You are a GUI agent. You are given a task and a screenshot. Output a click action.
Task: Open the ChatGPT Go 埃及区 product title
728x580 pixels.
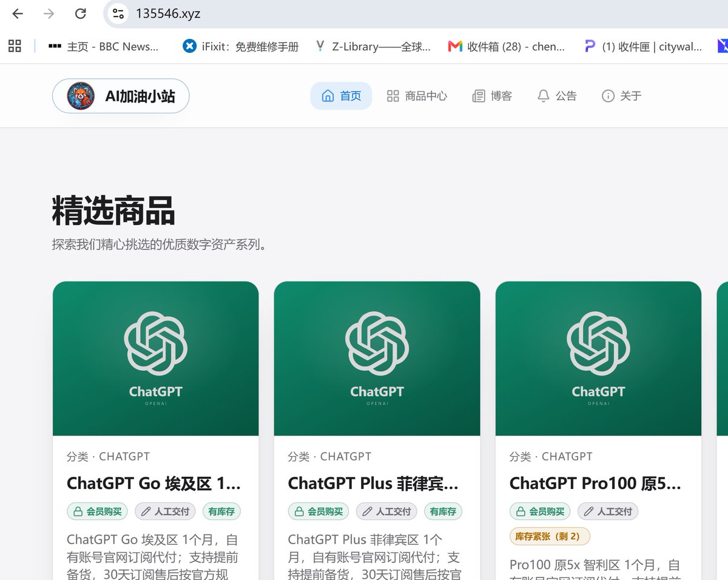click(154, 484)
